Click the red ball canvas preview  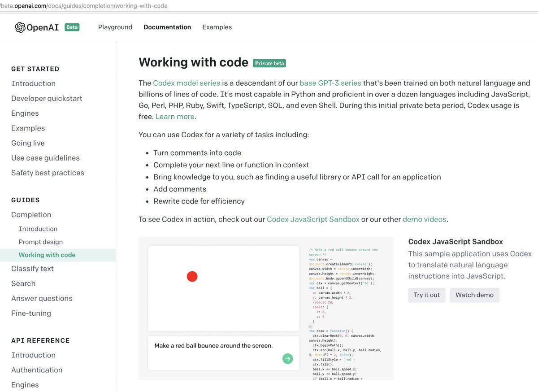224,288
